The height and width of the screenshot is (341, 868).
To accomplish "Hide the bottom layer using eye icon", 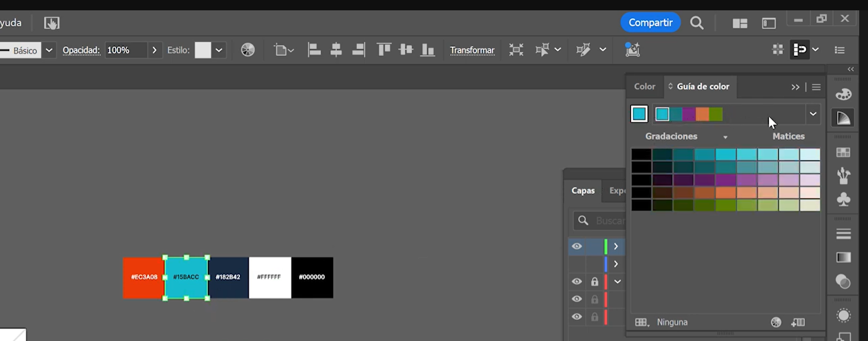I will pos(576,317).
